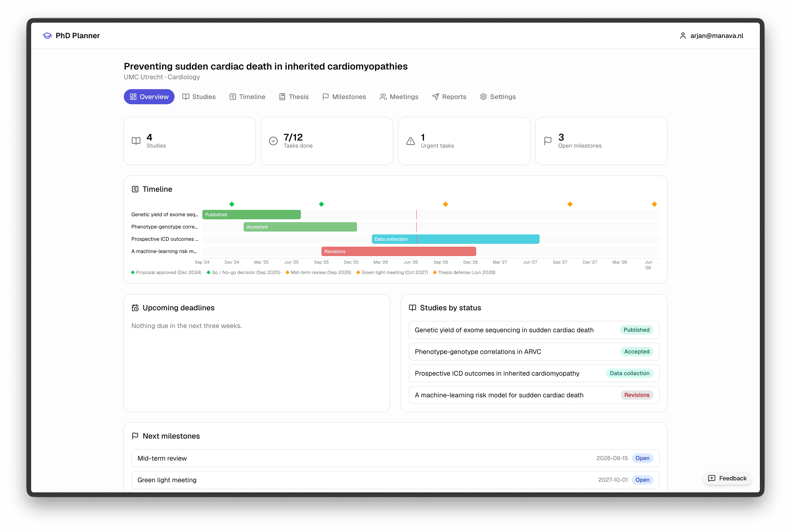791x532 pixels.
Task: Open the Overview tab
Action: coord(149,97)
